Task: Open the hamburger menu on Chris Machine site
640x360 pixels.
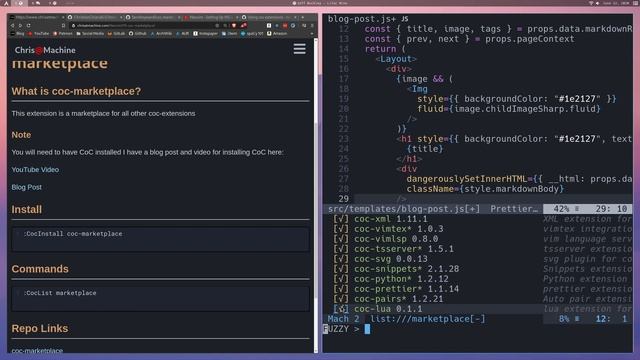Action: click(299, 49)
